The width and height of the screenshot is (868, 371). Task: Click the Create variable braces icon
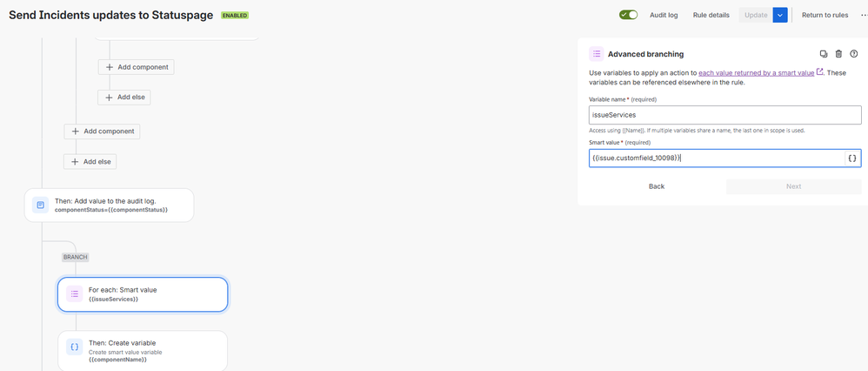(74, 347)
